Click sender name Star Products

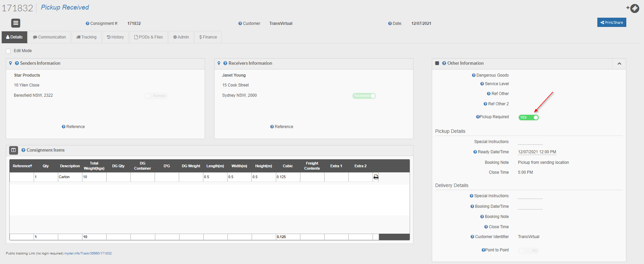(27, 75)
